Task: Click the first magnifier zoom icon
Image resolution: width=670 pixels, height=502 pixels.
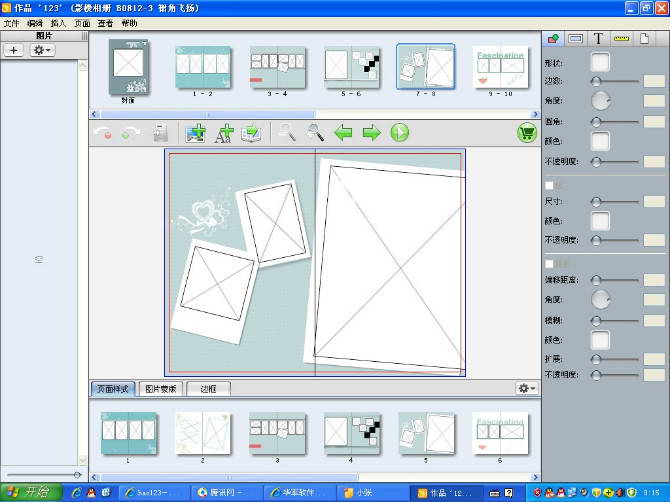Action: point(287,132)
